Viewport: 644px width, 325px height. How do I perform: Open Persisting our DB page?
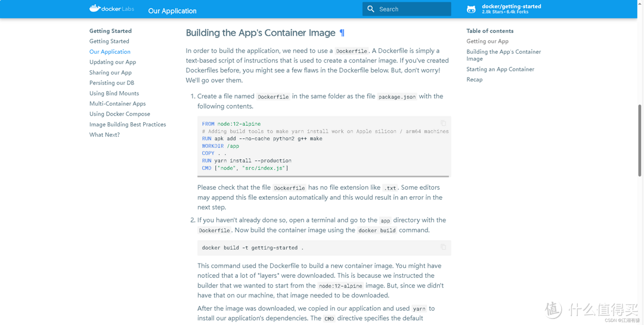pyautogui.click(x=112, y=83)
